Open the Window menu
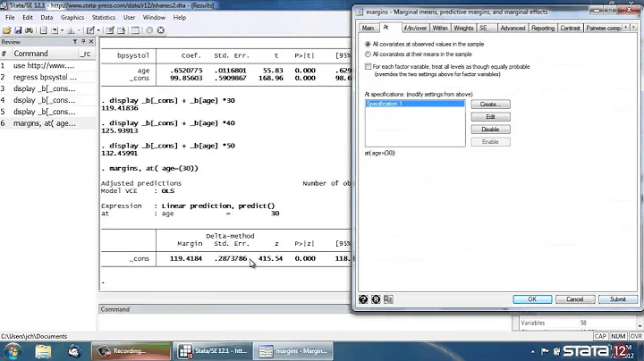This screenshot has width=644, height=361. [154, 18]
